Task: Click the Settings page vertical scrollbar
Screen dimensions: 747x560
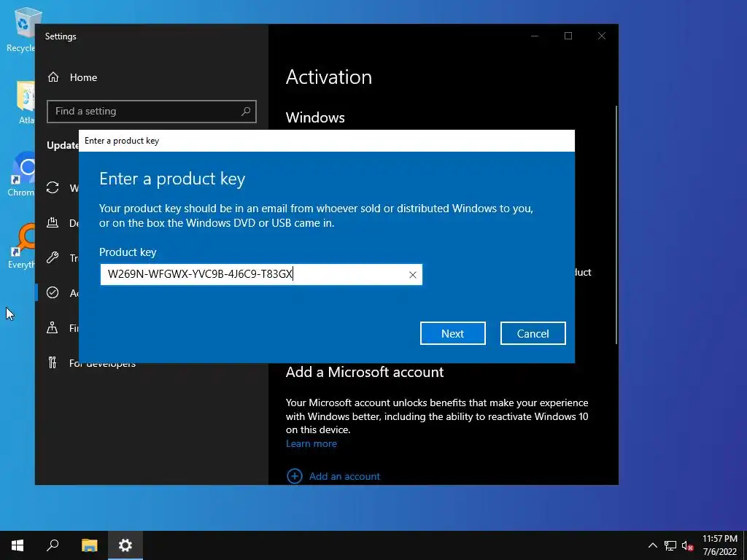Action: (616, 224)
